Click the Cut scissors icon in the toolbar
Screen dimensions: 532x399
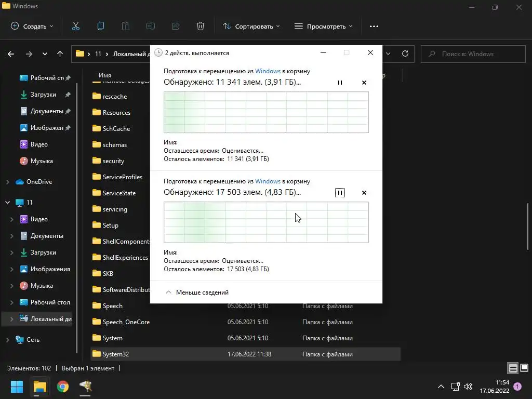(x=76, y=26)
